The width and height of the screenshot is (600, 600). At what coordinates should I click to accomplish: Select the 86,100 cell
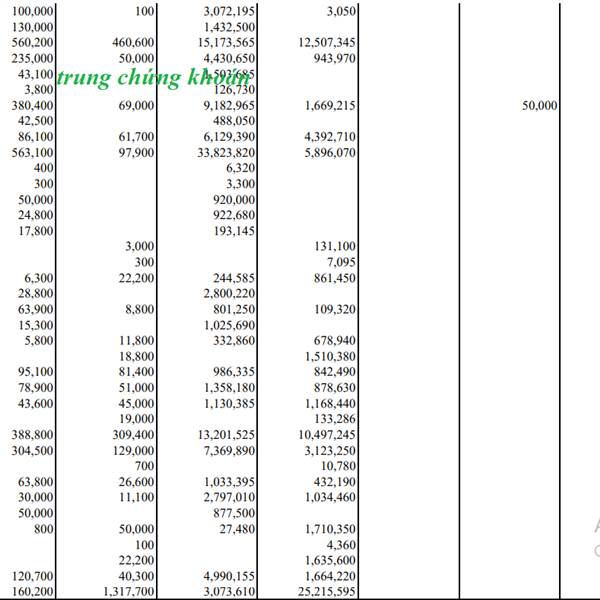(36, 137)
